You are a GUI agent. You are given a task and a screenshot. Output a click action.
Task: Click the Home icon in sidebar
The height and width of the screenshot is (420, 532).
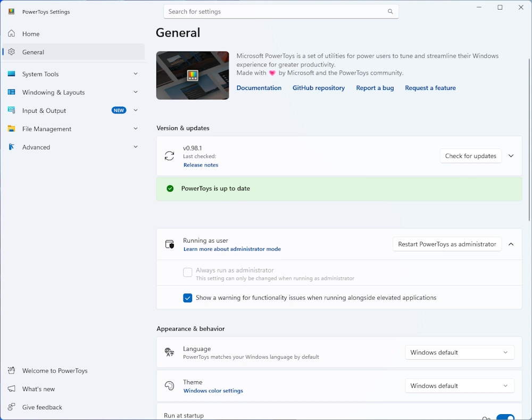[12, 34]
